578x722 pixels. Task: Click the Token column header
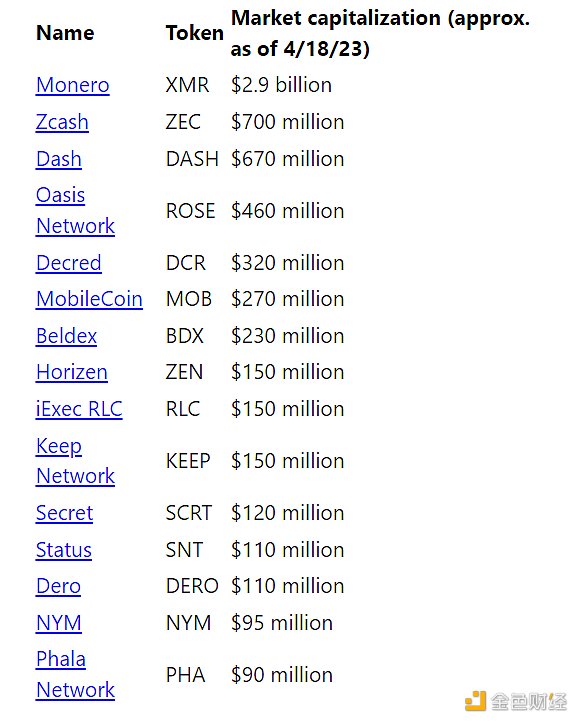[195, 33]
